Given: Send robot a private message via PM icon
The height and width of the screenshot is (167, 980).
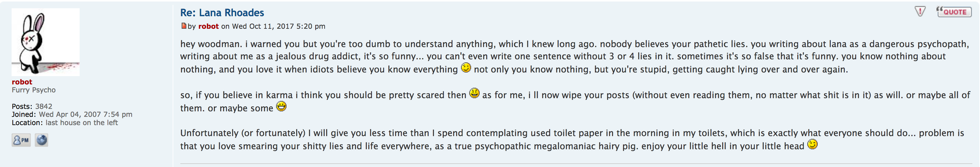Looking at the screenshot, I should [x=21, y=140].
